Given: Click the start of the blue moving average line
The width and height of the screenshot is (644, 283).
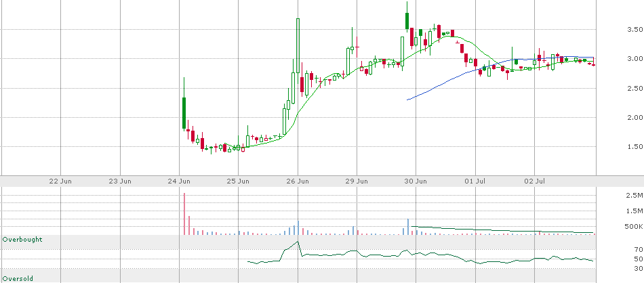Looking at the screenshot, I should click(x=407, y=100).
